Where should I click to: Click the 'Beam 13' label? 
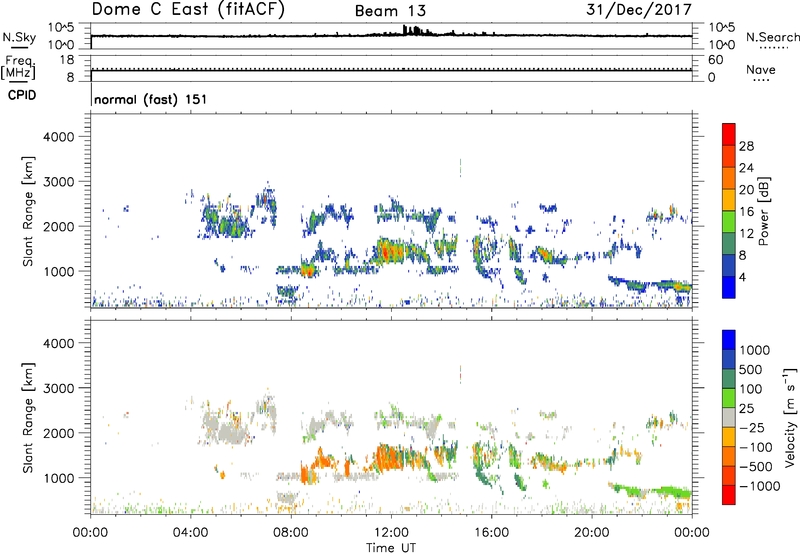pos(390,11)
